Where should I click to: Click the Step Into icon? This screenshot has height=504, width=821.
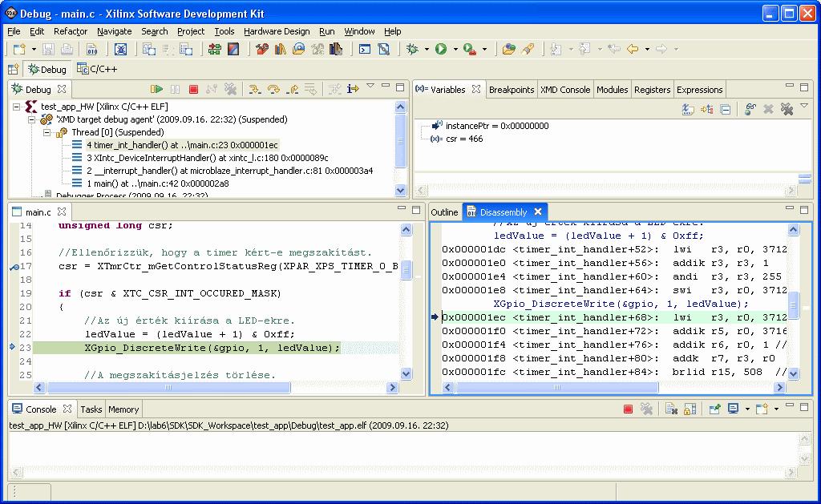pyautogui.click(x=254, y=90)
